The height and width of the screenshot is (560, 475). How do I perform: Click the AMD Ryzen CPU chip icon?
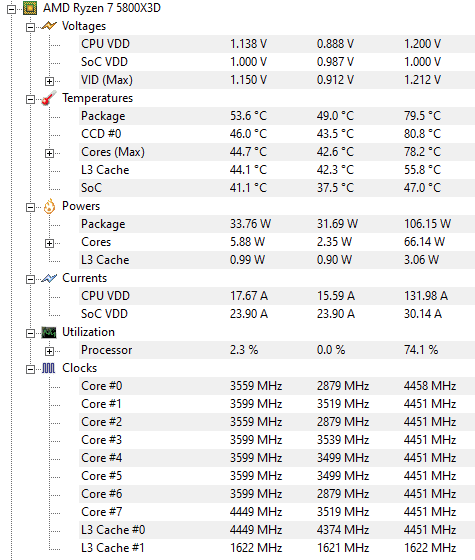click(x=30, y=8)
